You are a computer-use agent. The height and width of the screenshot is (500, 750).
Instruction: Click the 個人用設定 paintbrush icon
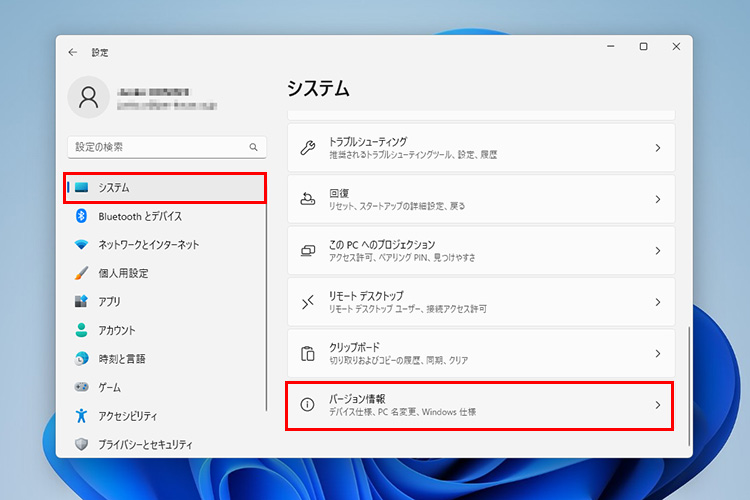[81, 273]
